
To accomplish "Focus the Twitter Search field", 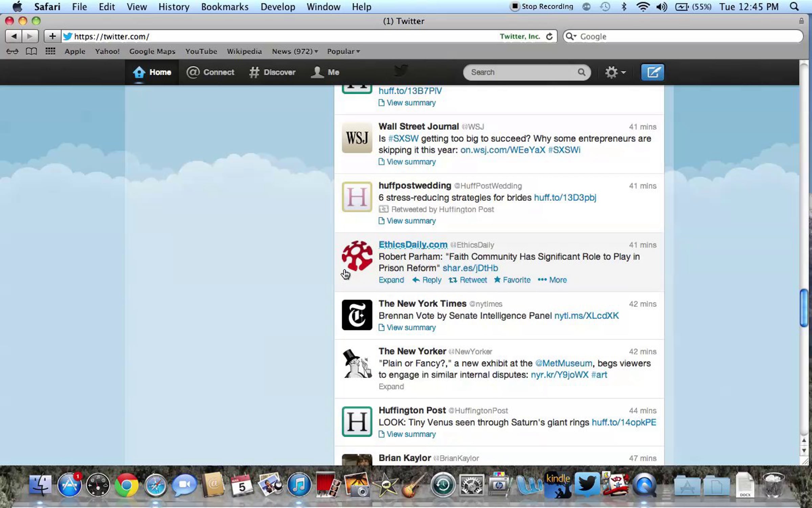I will (526, 72).
